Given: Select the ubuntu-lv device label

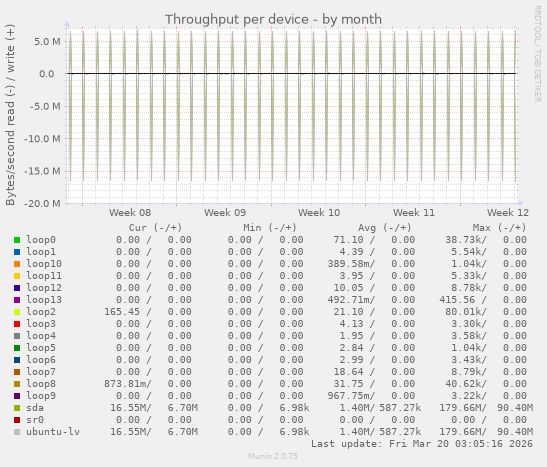Looking at the screenshot, I should pyautogui.click(x=53, y=432).
